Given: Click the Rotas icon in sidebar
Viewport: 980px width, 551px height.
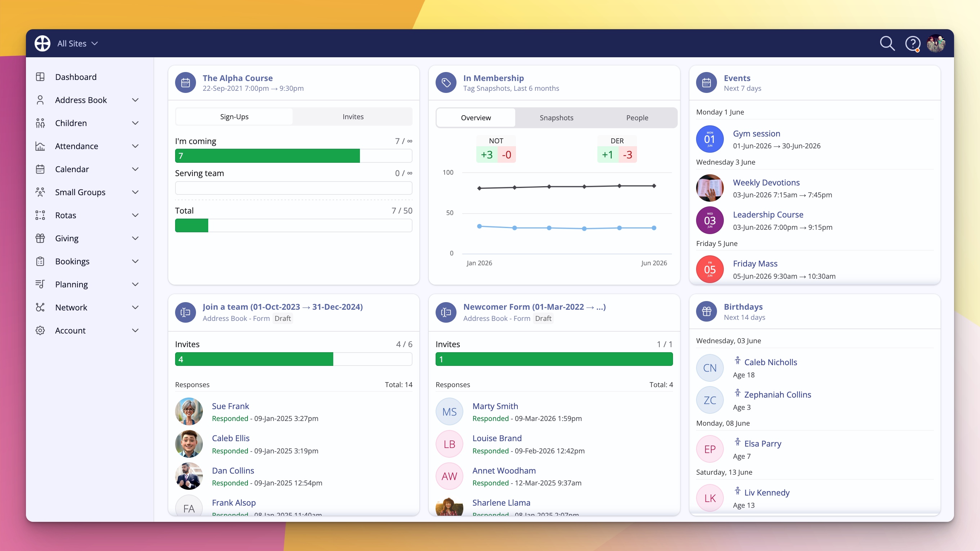Looking at the screenshot, I should tap(40, 215).
